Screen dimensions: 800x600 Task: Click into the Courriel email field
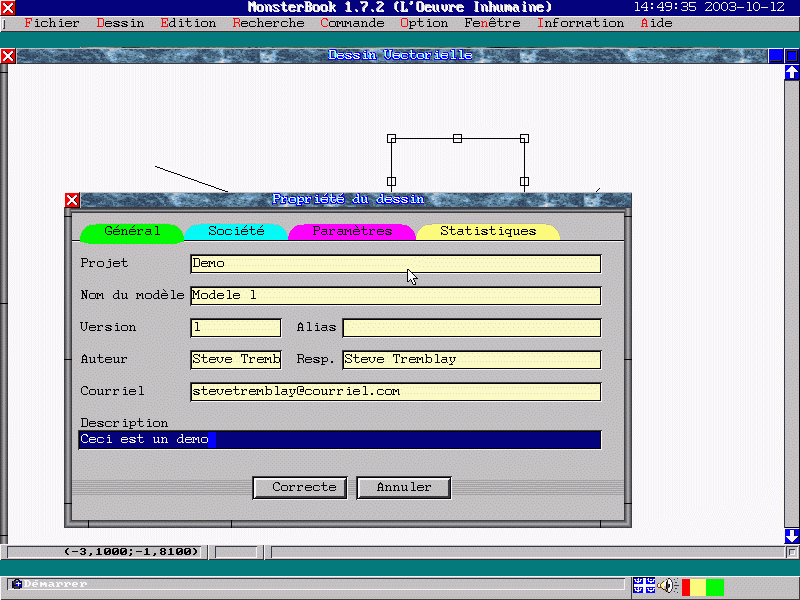(x=395, y=391)
